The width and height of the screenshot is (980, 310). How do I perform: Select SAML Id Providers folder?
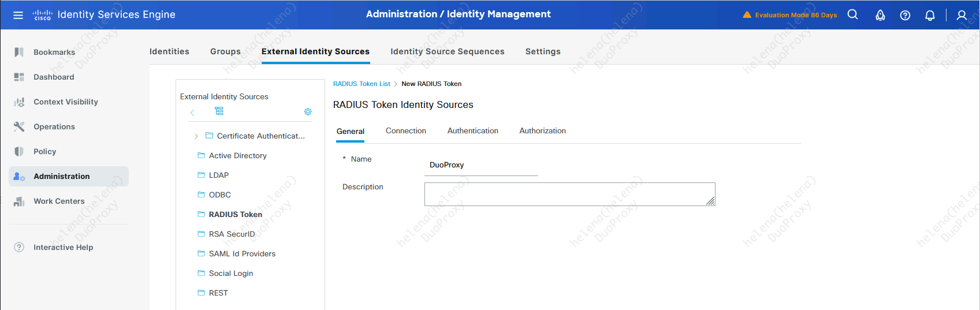[x=242, y=254]
